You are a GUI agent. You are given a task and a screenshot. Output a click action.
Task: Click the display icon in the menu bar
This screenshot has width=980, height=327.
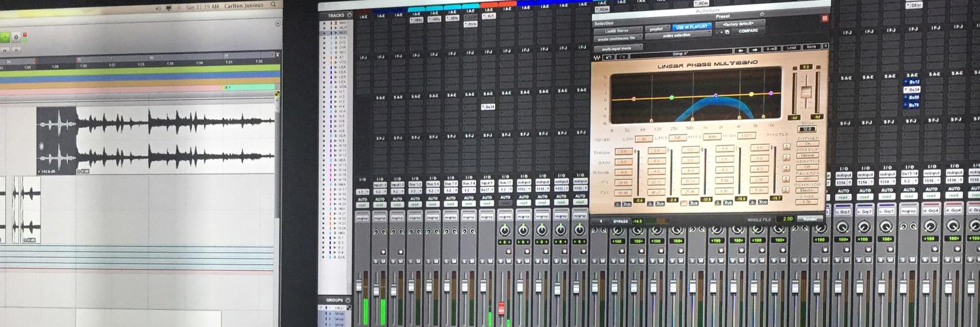pyautogui.click(x=168, y=10)
